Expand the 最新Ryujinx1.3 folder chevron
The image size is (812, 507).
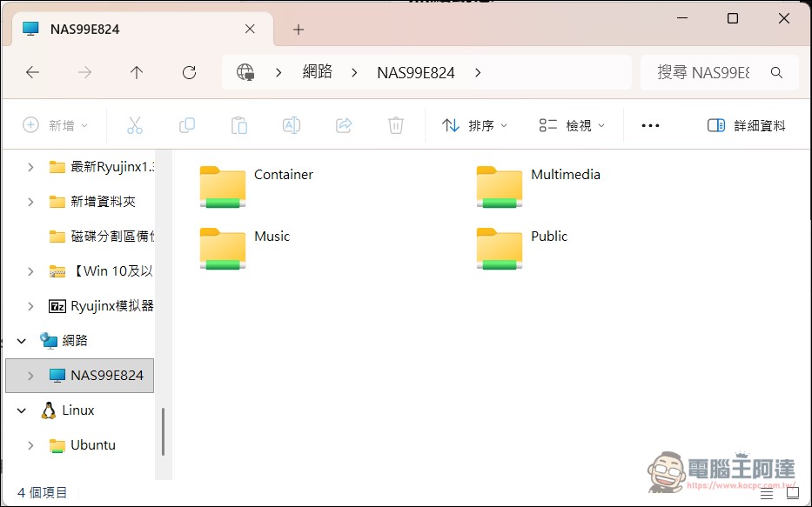point(30,167)
